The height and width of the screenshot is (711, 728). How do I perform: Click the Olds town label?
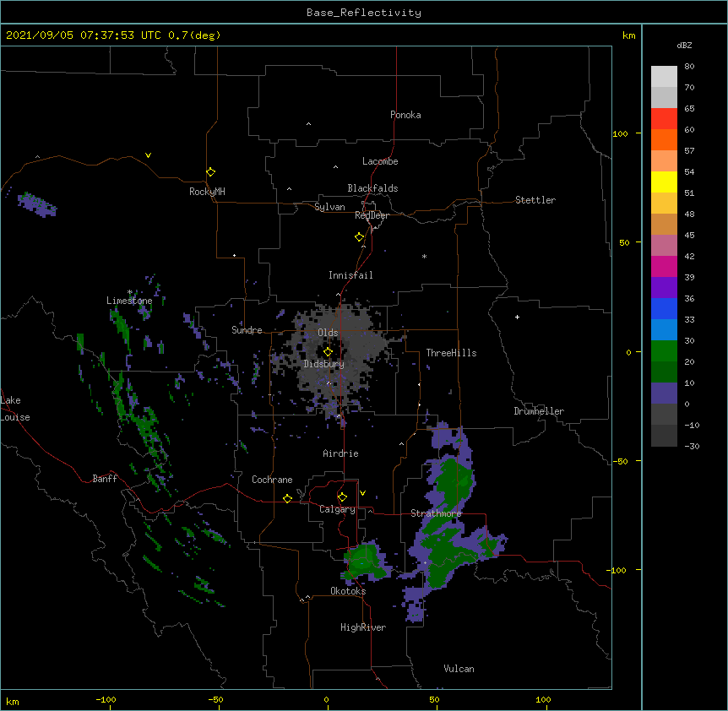[x=328, y=333]
